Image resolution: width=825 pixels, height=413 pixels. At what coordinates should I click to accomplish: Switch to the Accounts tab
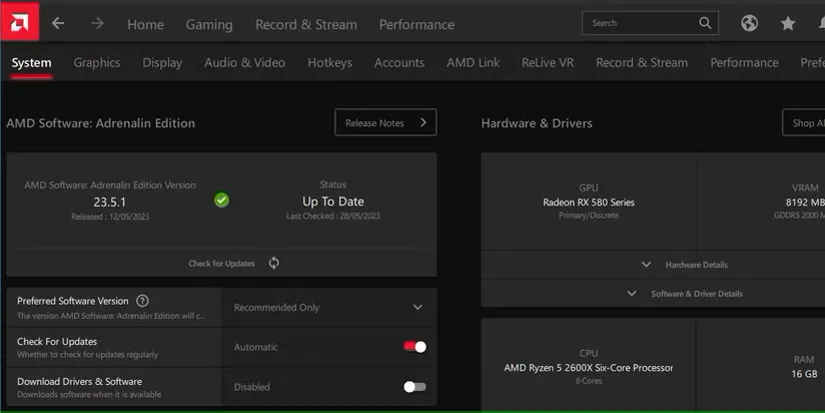coord(399,63)
